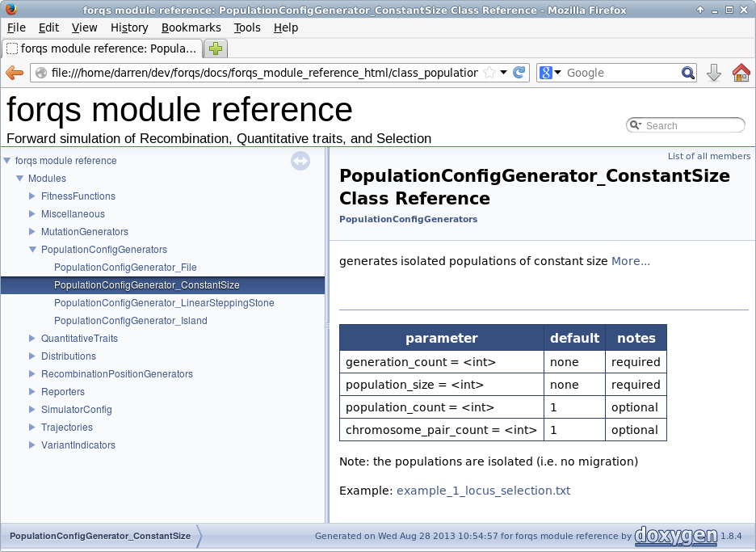Open the URL history dropdown arrow
This screenshot has height=552, width=756.
tap(503, 73)
